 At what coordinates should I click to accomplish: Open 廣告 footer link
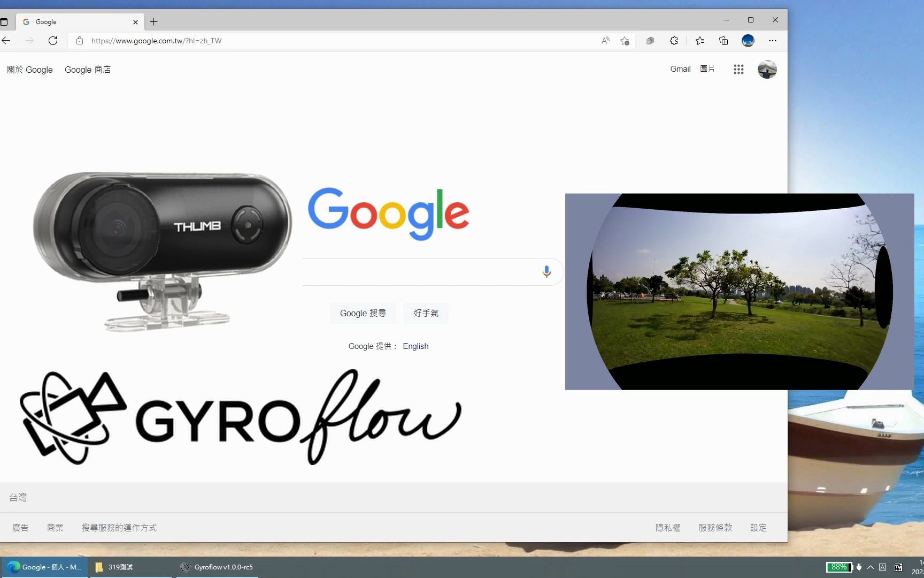pos(20,528)
